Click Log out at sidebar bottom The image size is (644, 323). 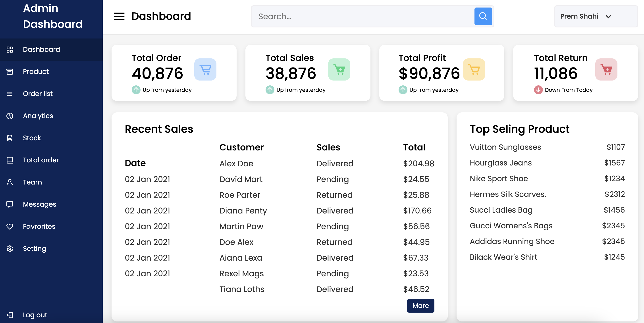click(35, 315)
